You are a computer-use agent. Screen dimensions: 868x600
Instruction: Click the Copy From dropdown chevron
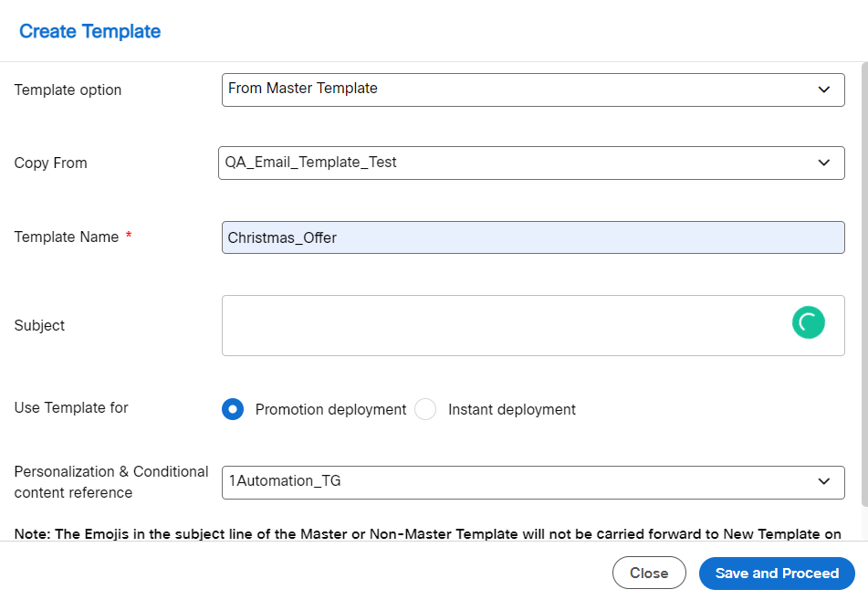click(824, 163)
